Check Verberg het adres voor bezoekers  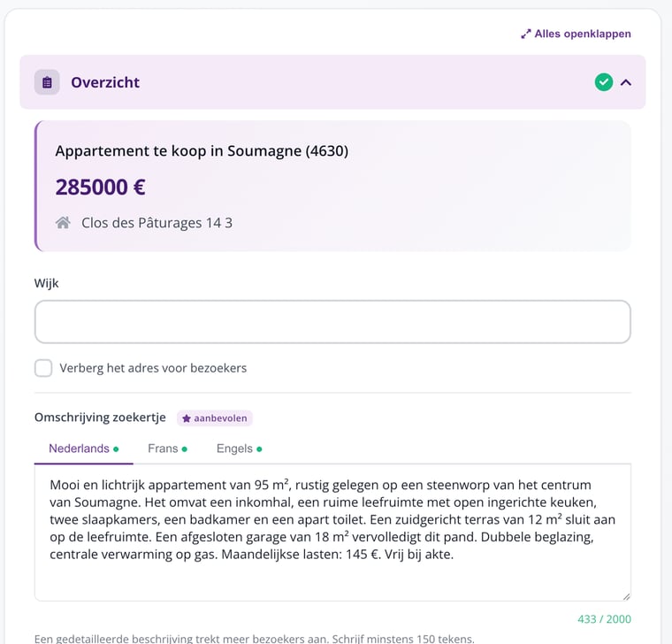click(x=43, y=368)
